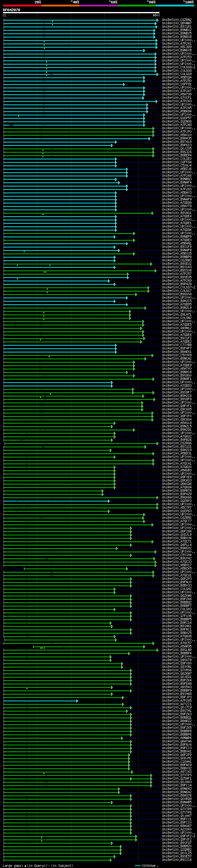Click label UniRef100_A7P243

(177, 101)
